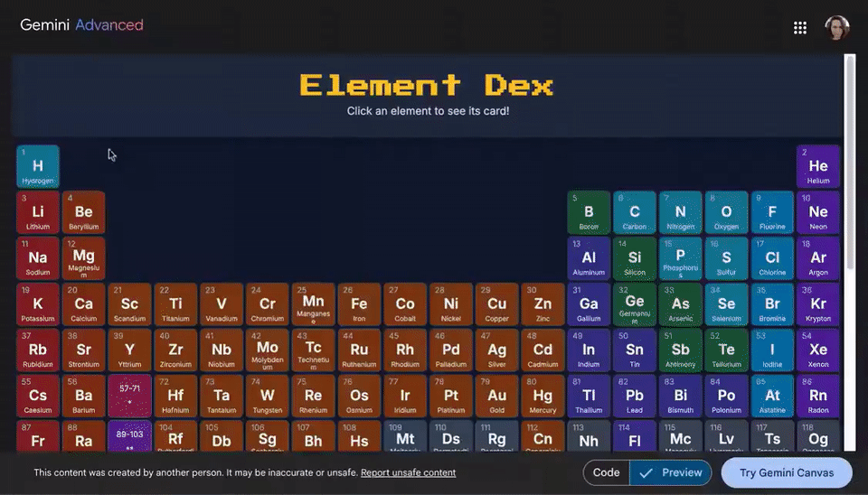Select the Hydrogen element tile

point(38,166)
